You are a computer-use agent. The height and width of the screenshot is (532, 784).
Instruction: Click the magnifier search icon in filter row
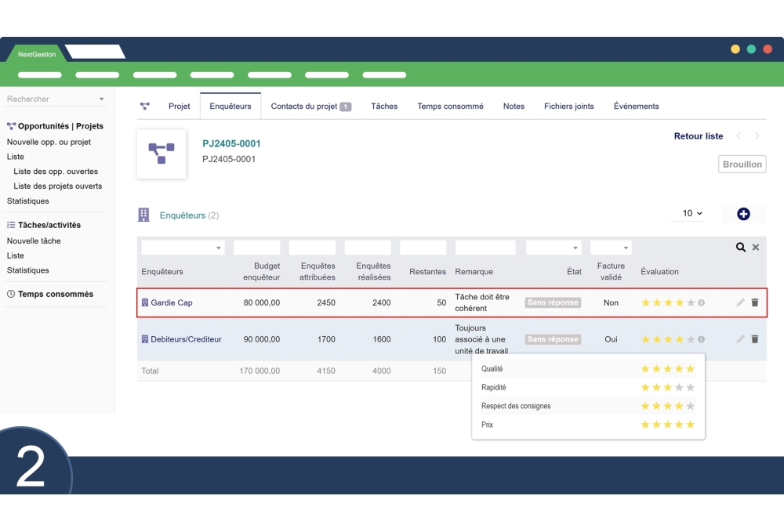(x=740, y=248)
